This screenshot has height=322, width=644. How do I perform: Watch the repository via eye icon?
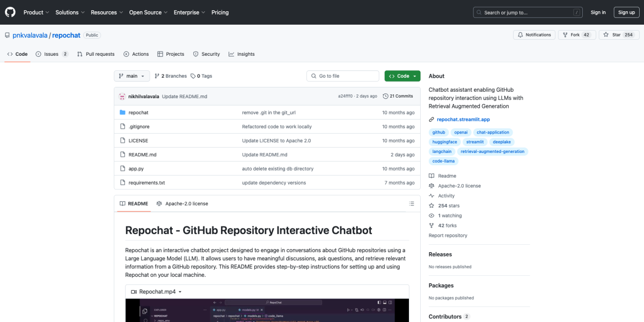coord(431,215)
